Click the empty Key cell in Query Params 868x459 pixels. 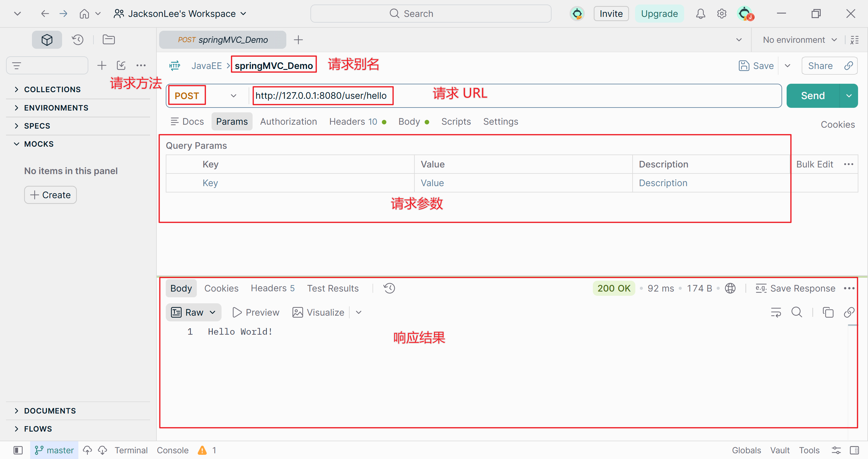pos(291,183)
